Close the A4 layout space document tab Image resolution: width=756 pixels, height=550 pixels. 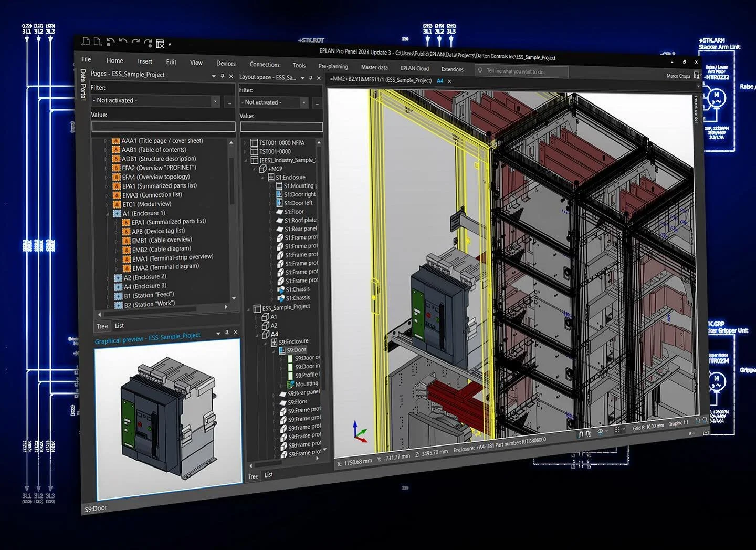point(449,81)
